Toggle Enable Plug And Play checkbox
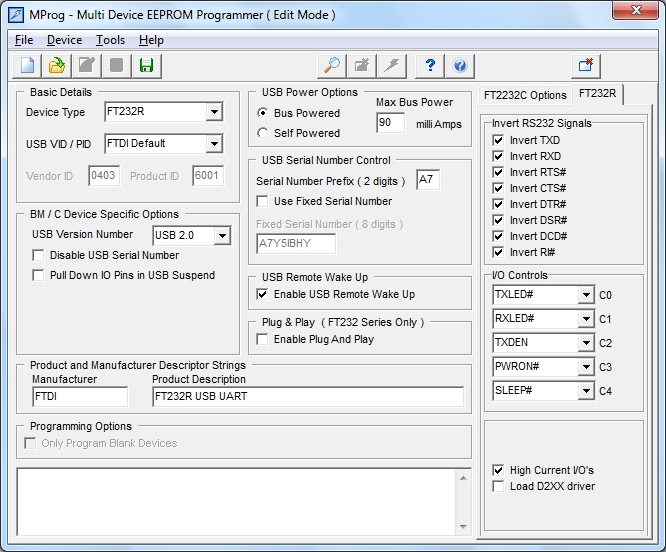 tap(263, 339)
